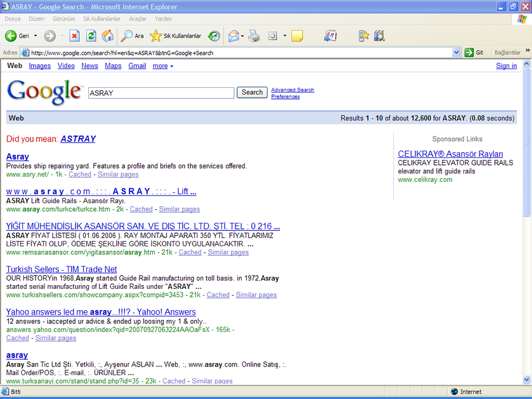Viewport: 532px width, 399px height.
Task: Open the Yardım menu
Action: coord(163,19)
